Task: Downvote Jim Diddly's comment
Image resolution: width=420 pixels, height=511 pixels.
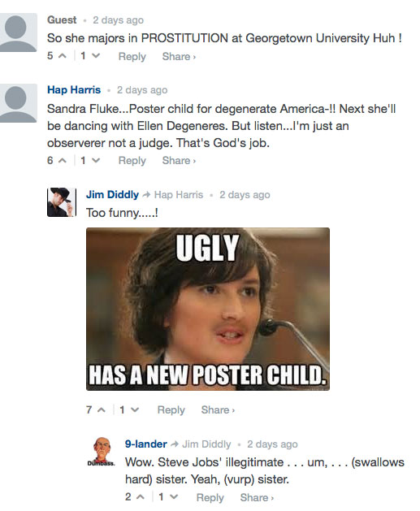Action: [x=135, y=409]
